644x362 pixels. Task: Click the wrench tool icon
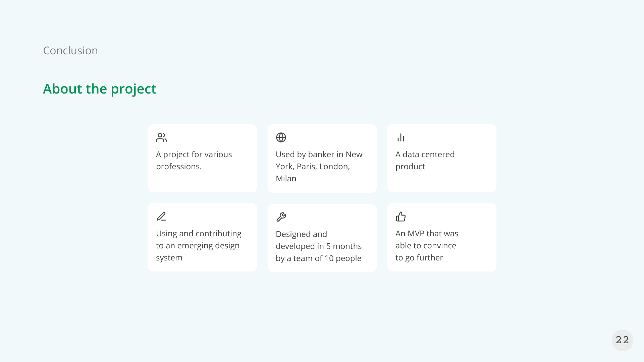coord(281,217)
